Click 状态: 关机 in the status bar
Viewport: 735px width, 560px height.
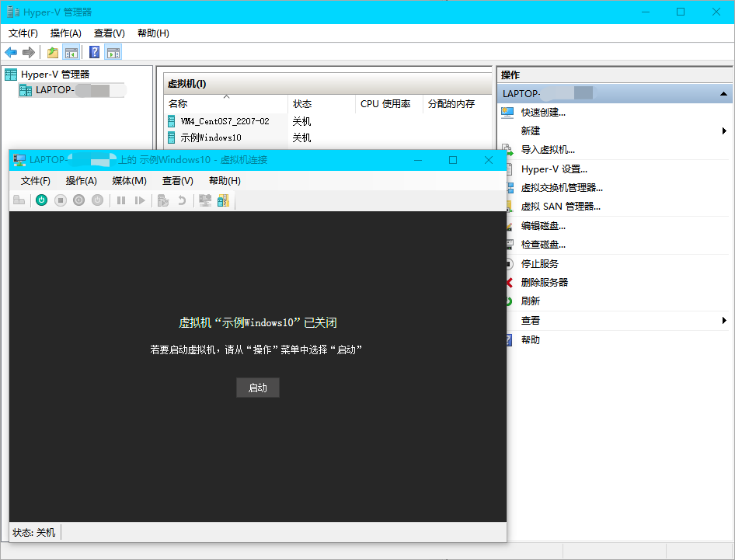[x=33, y=533]
